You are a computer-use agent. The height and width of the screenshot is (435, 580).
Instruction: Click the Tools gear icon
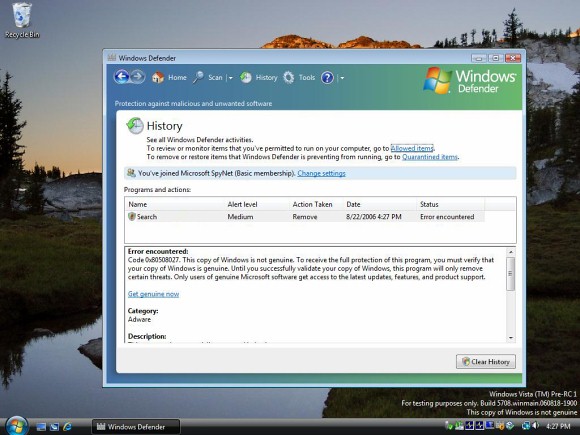point(289,77)
